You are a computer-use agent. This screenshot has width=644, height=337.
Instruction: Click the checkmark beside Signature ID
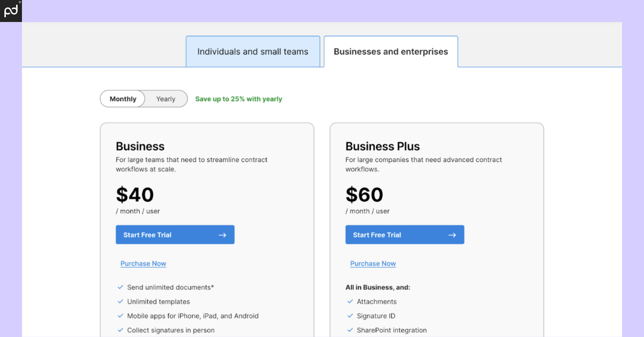(349, 316)
